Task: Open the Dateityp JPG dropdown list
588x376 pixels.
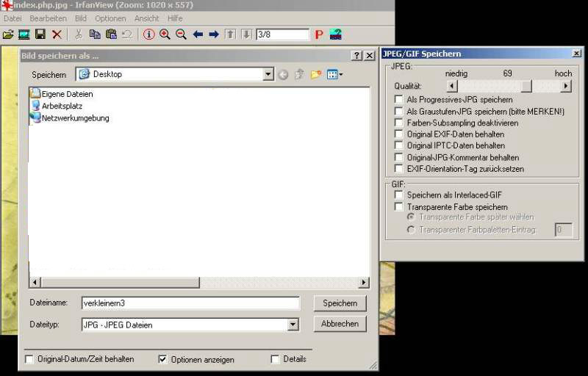Action: click(293, 325)
